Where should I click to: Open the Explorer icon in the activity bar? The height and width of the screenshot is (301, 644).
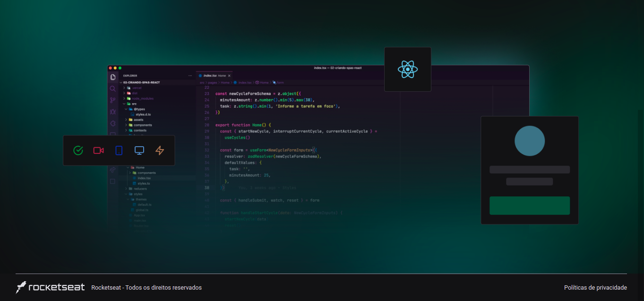click(112, 76)
